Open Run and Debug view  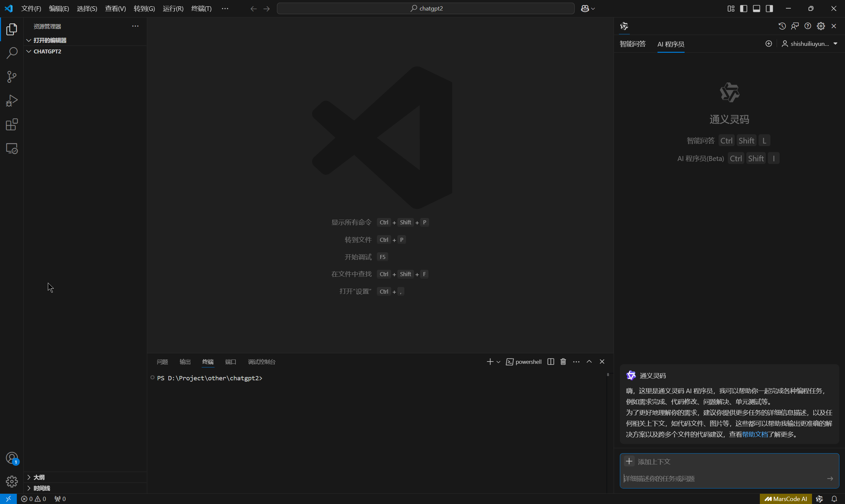(12, 101)
